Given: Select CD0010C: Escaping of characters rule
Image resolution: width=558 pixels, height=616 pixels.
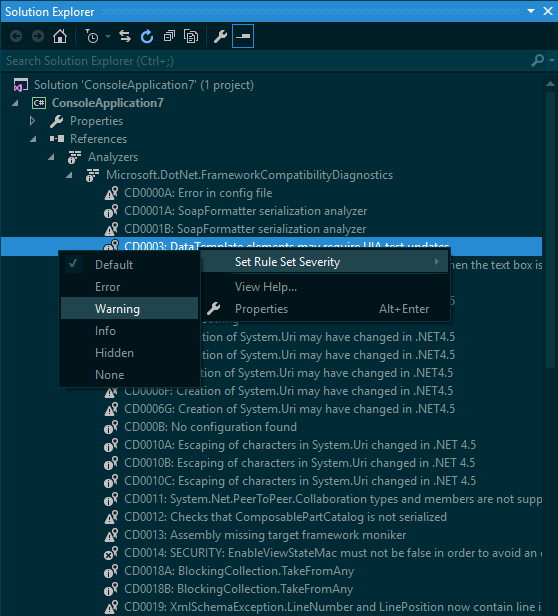Looking at the screenshot, I should (300, 480).
